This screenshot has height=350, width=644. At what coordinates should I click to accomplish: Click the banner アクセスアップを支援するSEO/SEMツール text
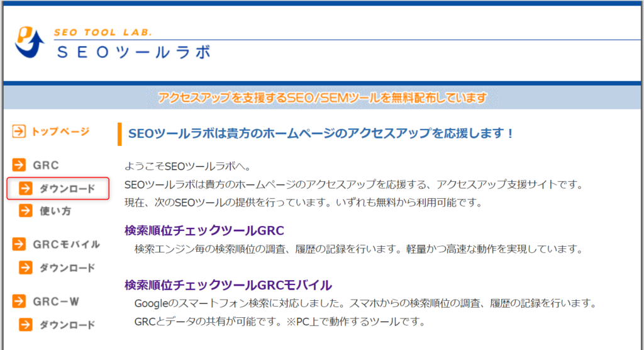click(x=323, y=98)
